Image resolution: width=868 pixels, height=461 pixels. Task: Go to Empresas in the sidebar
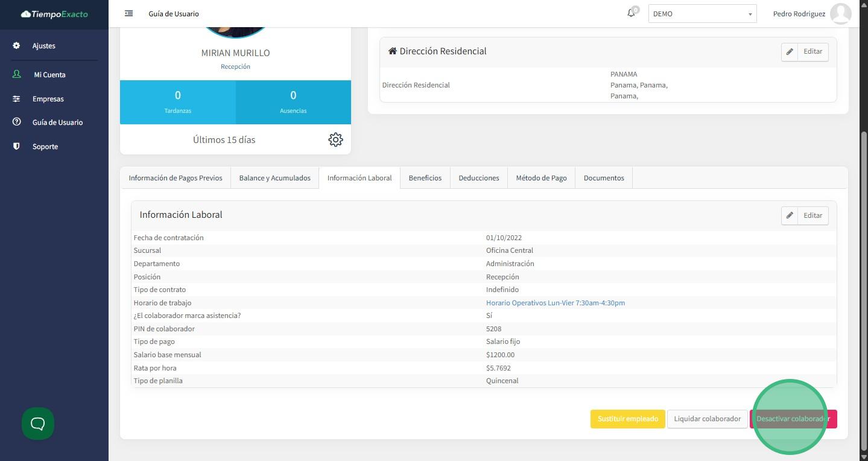pyautogui.click(x=48, y=99)
